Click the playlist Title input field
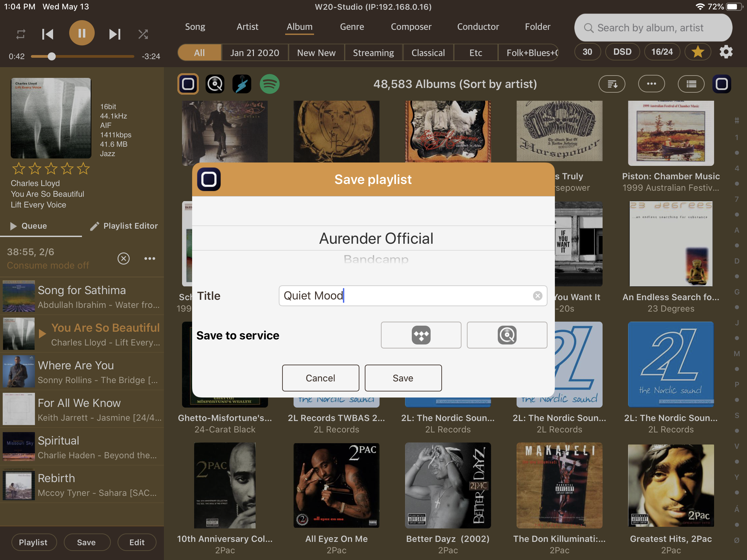This screenshot has width=747, height=560. 413,296
